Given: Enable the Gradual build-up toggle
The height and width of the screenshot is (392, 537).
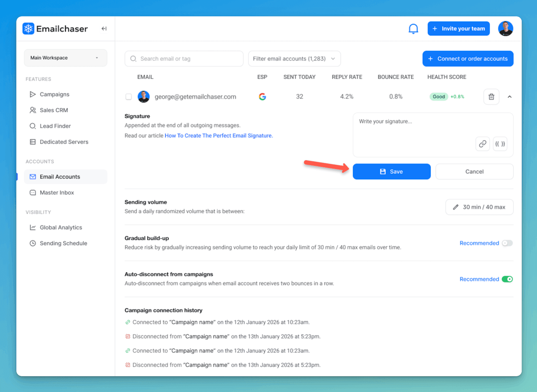Looking at the screenshot, I should point(507,243).
